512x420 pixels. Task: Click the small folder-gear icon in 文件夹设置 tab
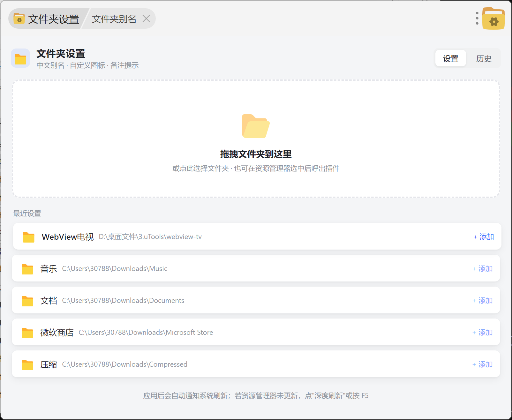[19, 19]
